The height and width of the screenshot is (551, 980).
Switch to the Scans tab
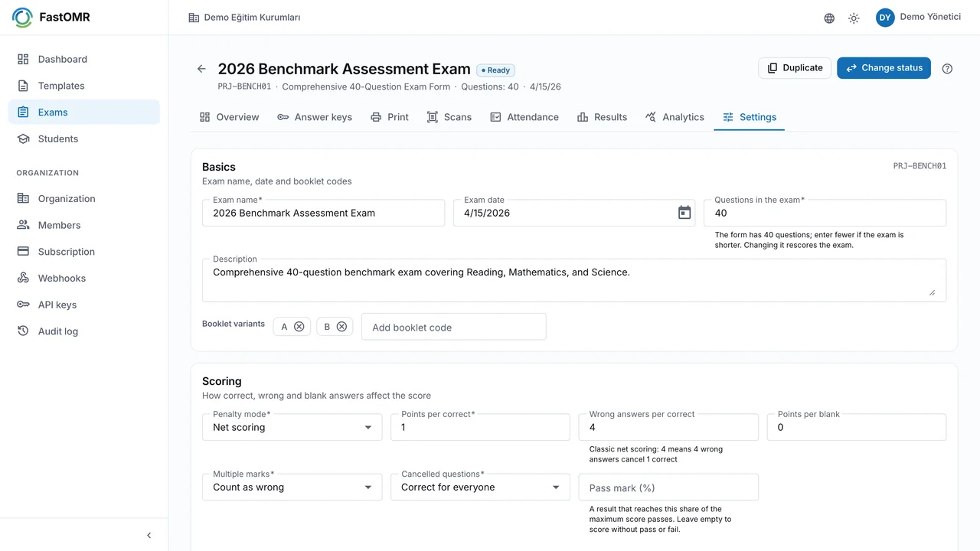pyautogui.click(x=449, y=117)
